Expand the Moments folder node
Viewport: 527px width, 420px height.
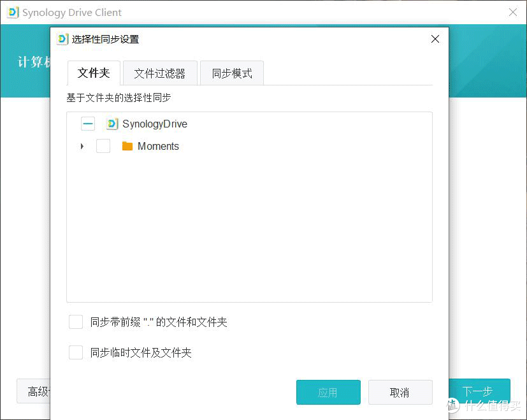coord(81,146)
